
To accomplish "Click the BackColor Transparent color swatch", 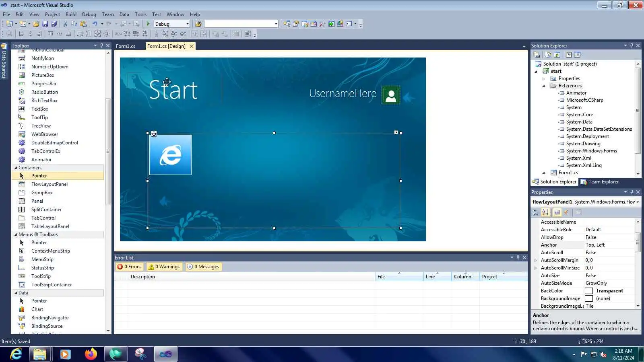I will coord(589,291).
